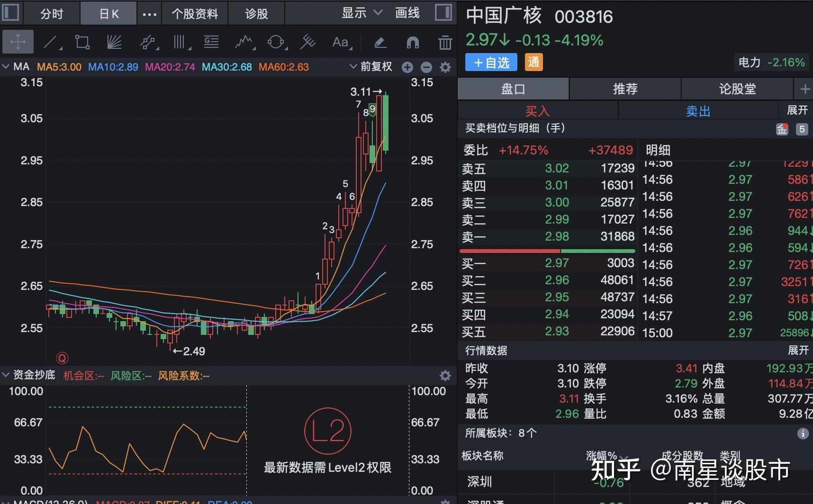
Task: Select the golden ratio levels tool
Action: click(x=211, y=43)
